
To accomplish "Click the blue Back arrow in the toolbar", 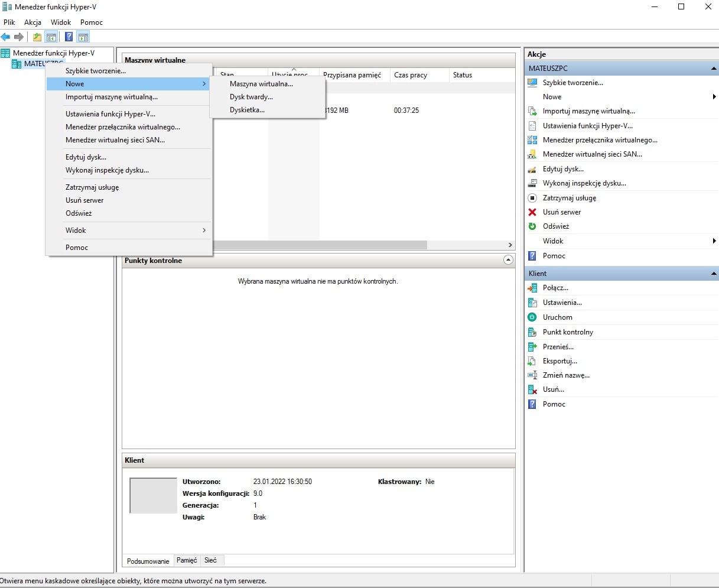I will pos(5,37).
